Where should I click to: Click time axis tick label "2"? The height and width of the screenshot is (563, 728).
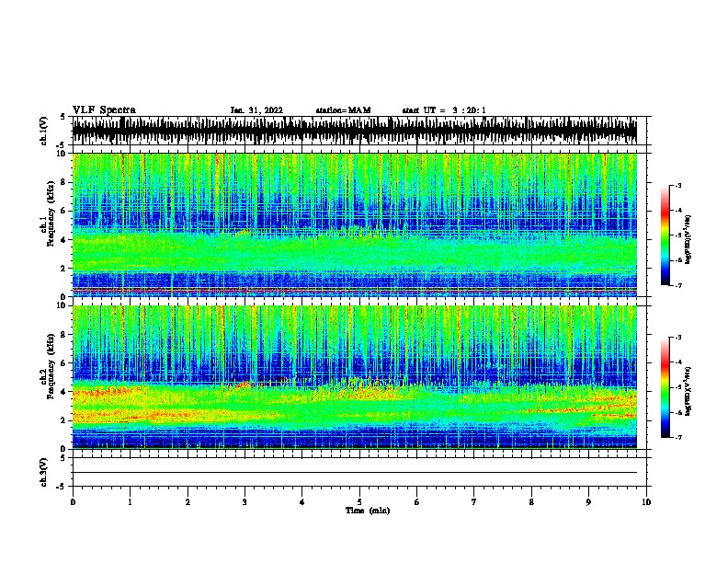coord(188,502)
